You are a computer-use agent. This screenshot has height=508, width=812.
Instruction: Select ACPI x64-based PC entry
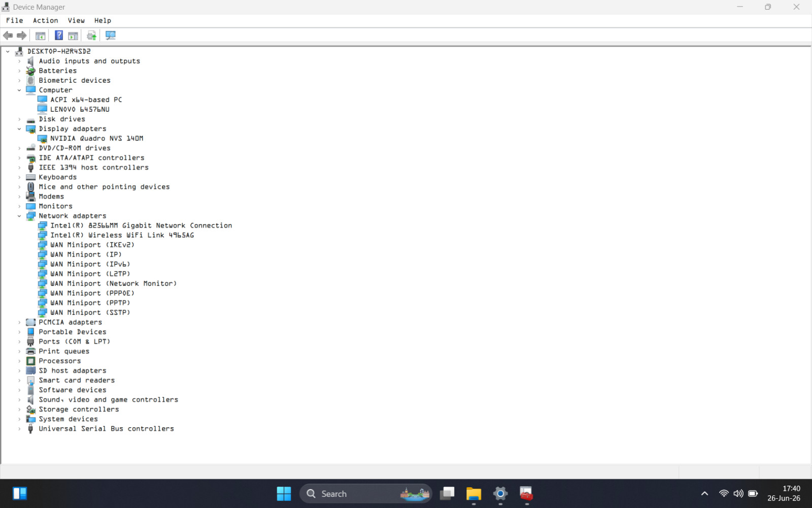(x=86, y=100)
